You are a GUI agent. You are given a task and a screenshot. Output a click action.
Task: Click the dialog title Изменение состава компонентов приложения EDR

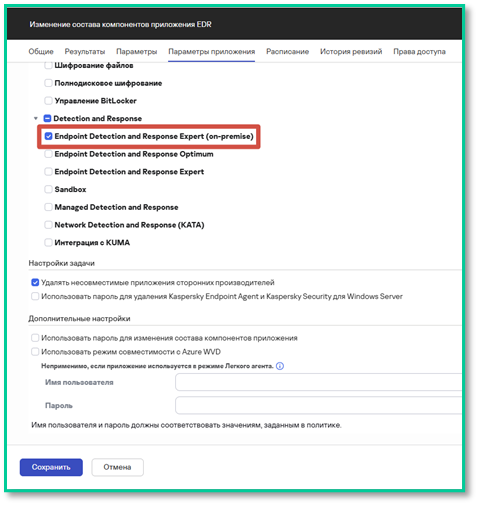click(x=120, y=24)
